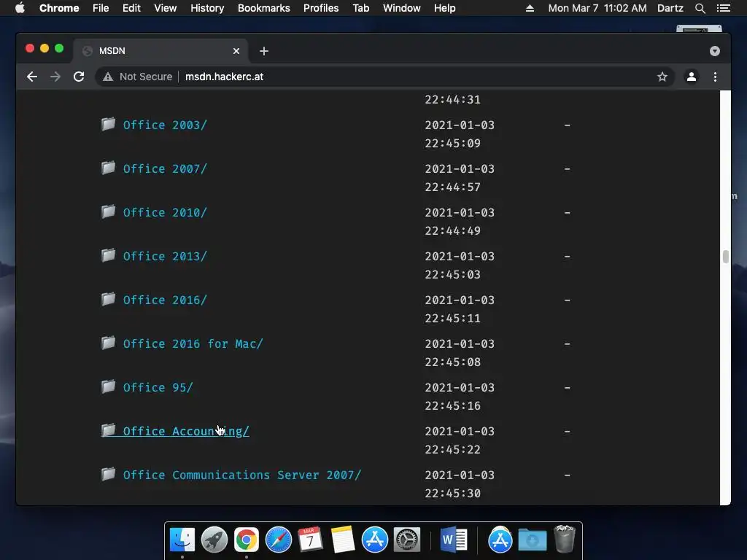Open Notification Center list icon

(x=724, y=8)
